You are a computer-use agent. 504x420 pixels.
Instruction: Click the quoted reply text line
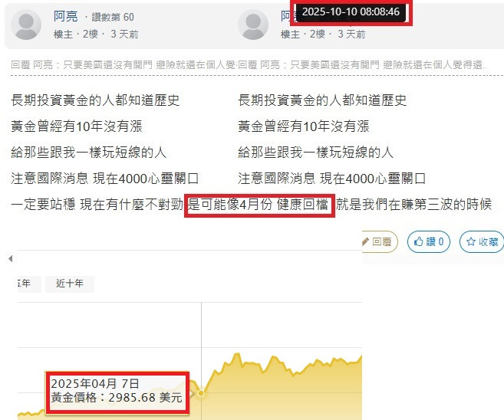pyautogui.click(x=248, y=65)
